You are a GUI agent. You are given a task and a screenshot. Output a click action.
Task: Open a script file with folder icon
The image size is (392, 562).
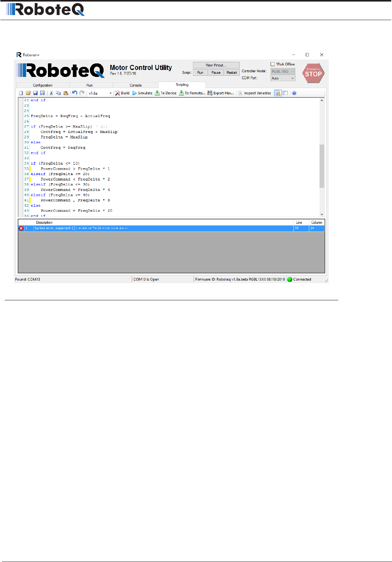(28, 93)
